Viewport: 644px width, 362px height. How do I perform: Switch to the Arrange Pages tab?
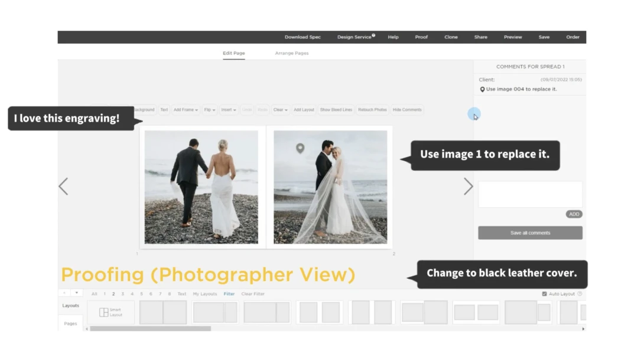tap(292, 53)
